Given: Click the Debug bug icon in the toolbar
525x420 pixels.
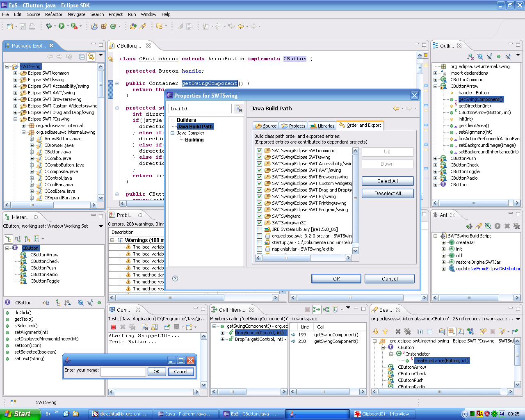Looking at the screenshot, I should (x=49, y=26).
